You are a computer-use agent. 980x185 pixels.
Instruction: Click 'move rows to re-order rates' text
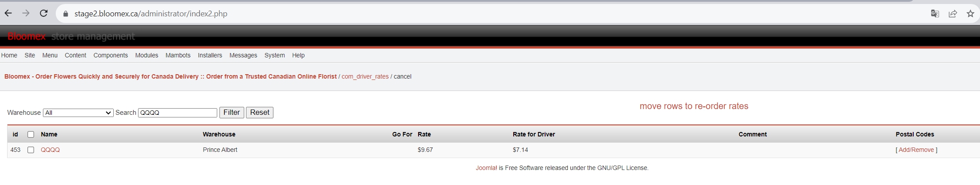coord(694,106)
